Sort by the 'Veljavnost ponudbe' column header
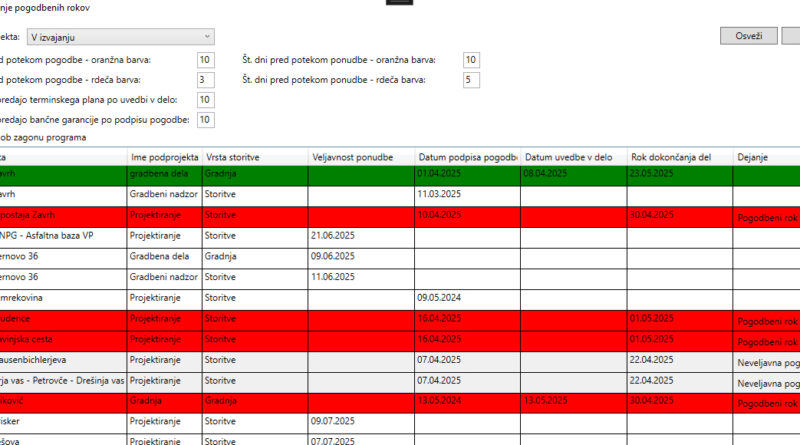Screen dimensions: 800x445 362,157
